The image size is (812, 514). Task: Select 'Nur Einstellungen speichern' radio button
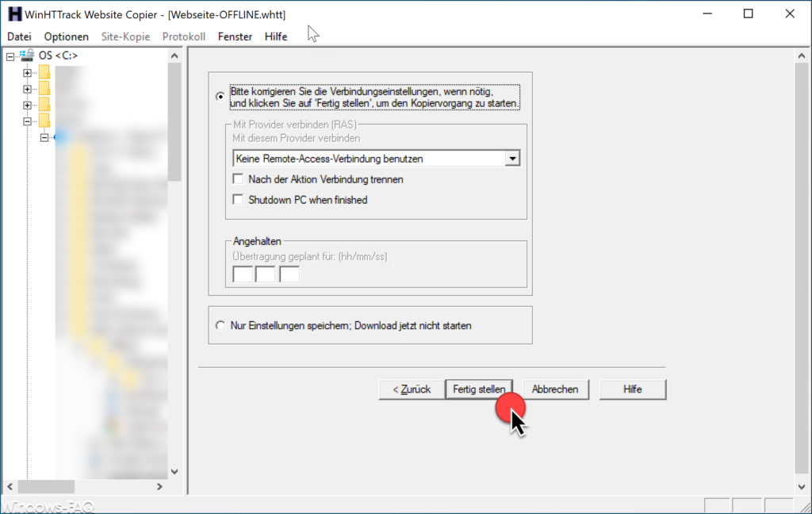click(220, 325)
